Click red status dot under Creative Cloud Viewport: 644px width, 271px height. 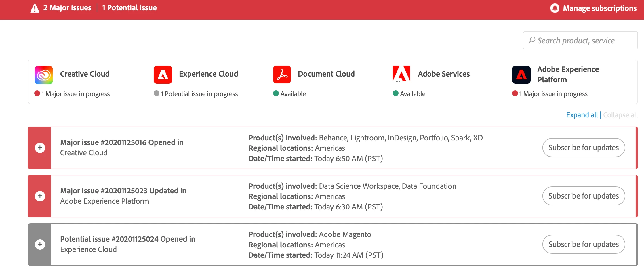(37, 93)
